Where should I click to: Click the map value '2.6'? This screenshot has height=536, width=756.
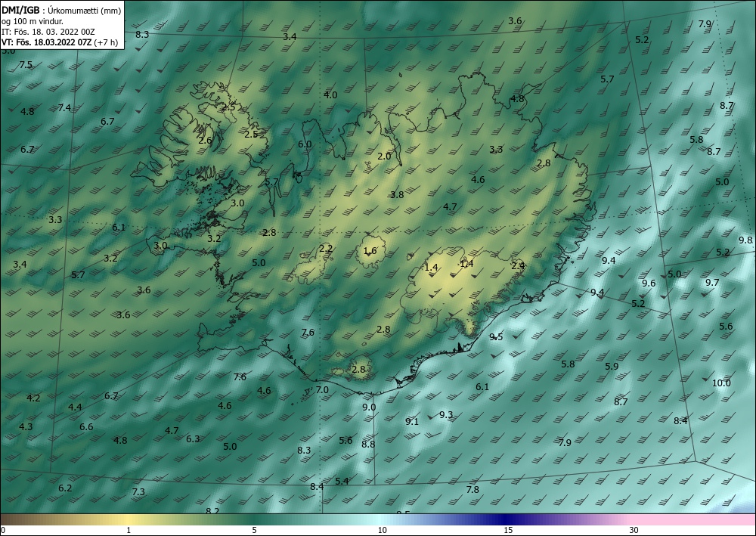(x=205, y=141)
